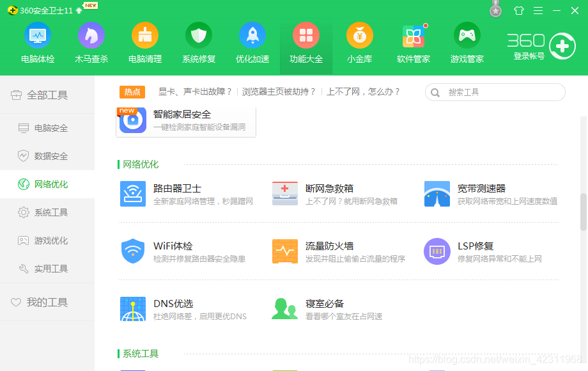Click the upgrade arrow next to 360安全卫士11
The height and width of the screenshot is (371, 588).
79,10
